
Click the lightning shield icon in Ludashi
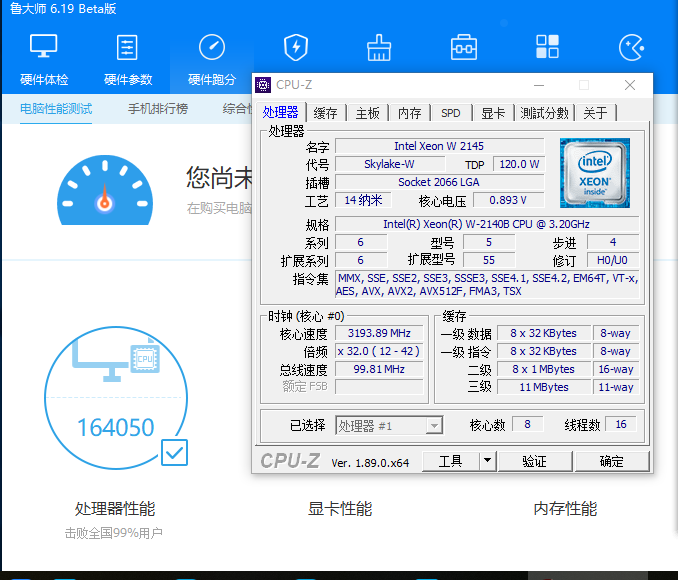[296, 47]
